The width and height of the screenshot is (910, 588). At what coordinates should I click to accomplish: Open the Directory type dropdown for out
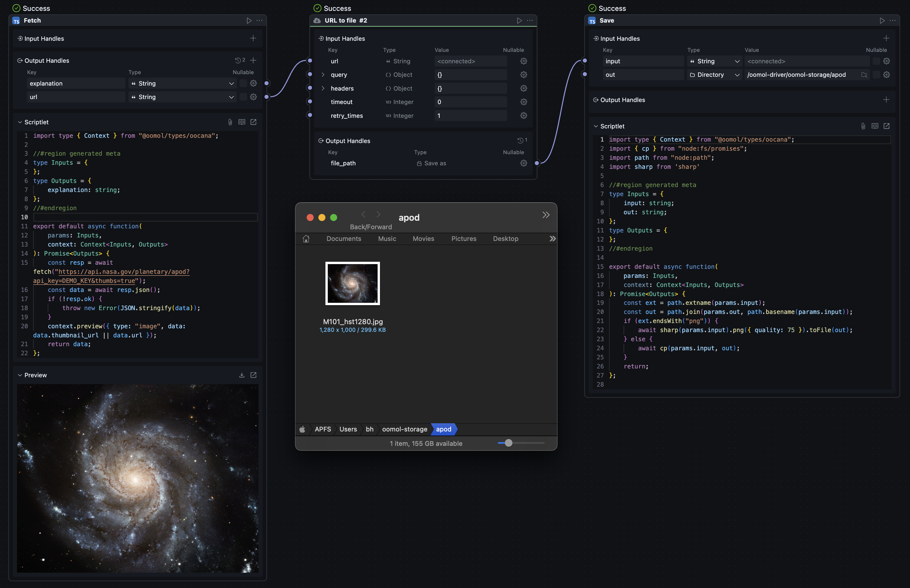[714, 75]
